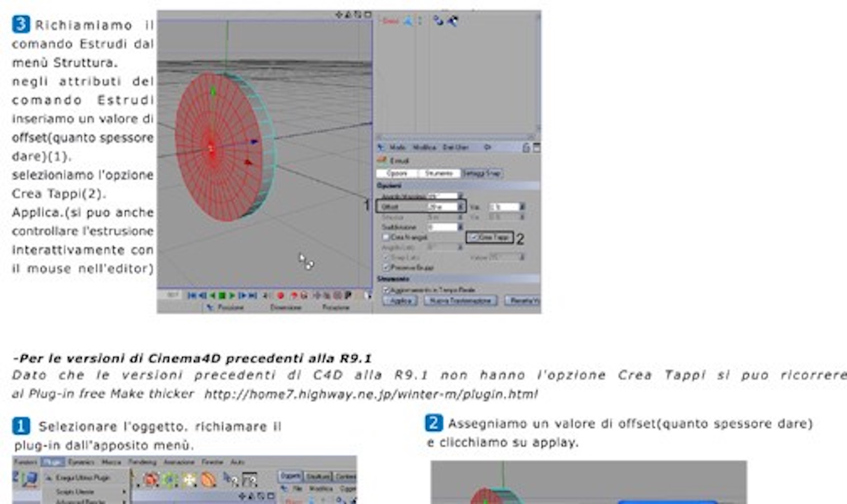
Task: Click the green gear icon in lower toolbar
Action: click(170, 480)
